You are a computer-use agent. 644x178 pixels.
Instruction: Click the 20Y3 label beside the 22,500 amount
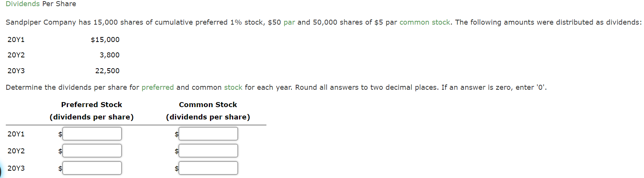[x=16, y=71]
